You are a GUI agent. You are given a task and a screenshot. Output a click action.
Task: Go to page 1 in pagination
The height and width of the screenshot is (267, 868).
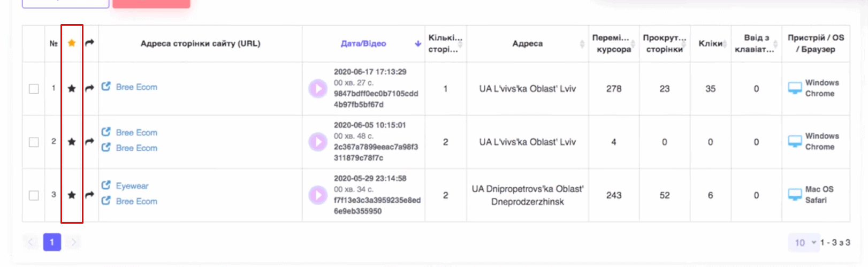coord(52,242)
